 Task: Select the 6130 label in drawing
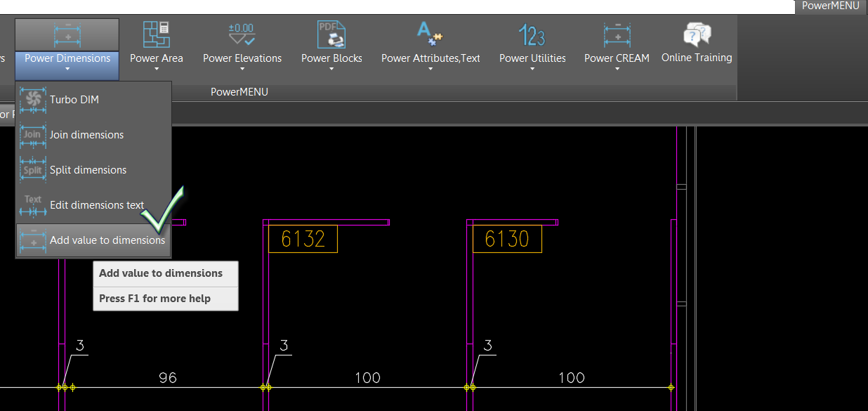coord(507,239)
